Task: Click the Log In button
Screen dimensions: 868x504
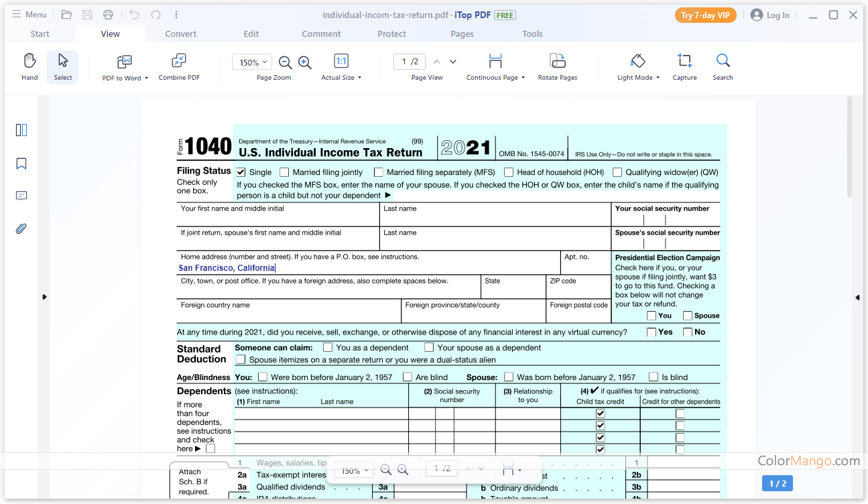Action: tap(770, 15)
